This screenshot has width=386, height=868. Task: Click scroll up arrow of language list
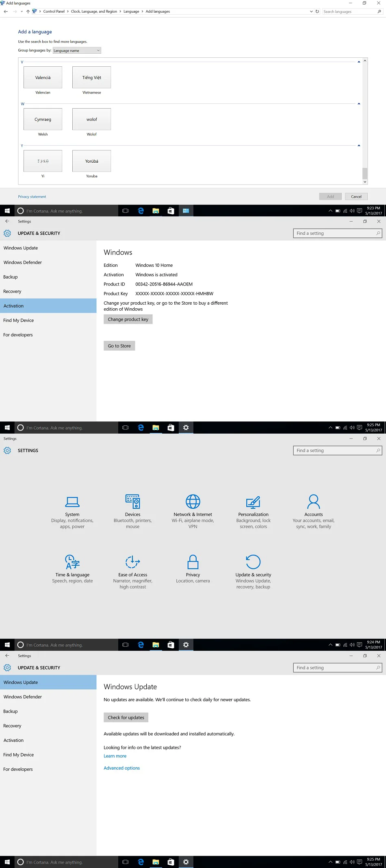[x=365, y=61]
